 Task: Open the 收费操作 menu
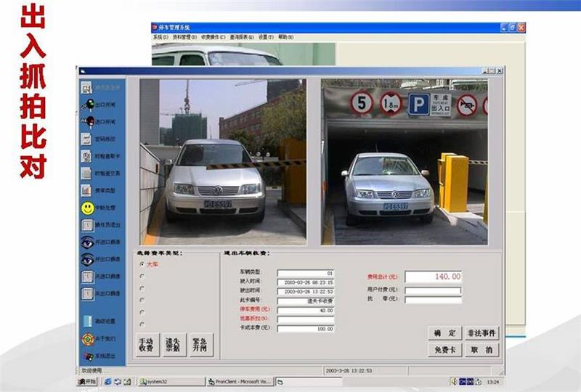(x=211, y=36)
